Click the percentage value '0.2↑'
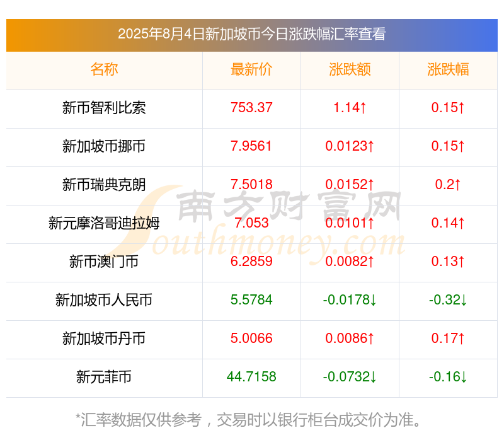This screenshot has height=440, width=504. 448,184
